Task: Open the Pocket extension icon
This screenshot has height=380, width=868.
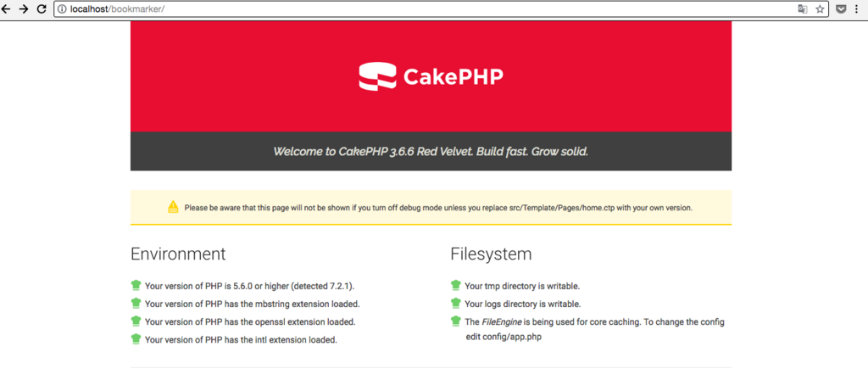Action: pos(840,8)
